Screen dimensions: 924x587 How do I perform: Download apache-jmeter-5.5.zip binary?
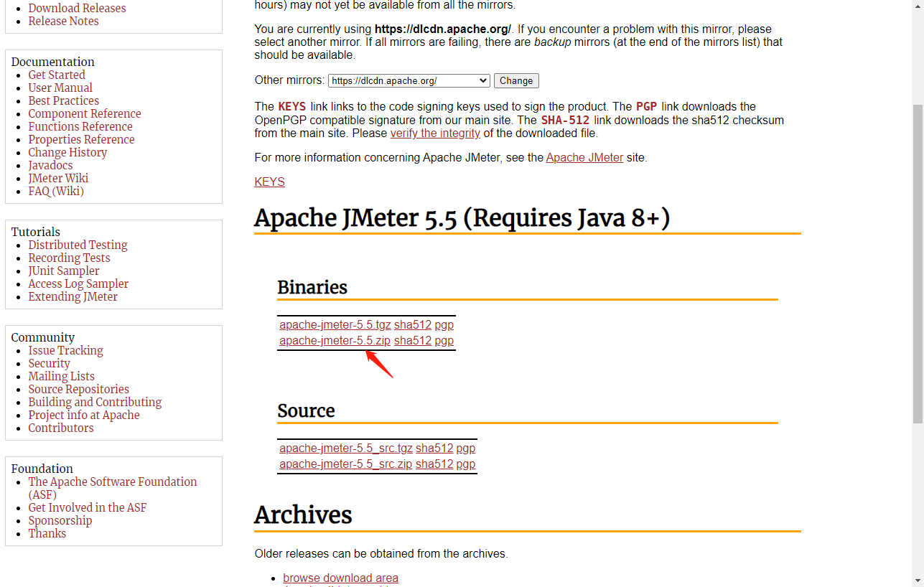335,340
